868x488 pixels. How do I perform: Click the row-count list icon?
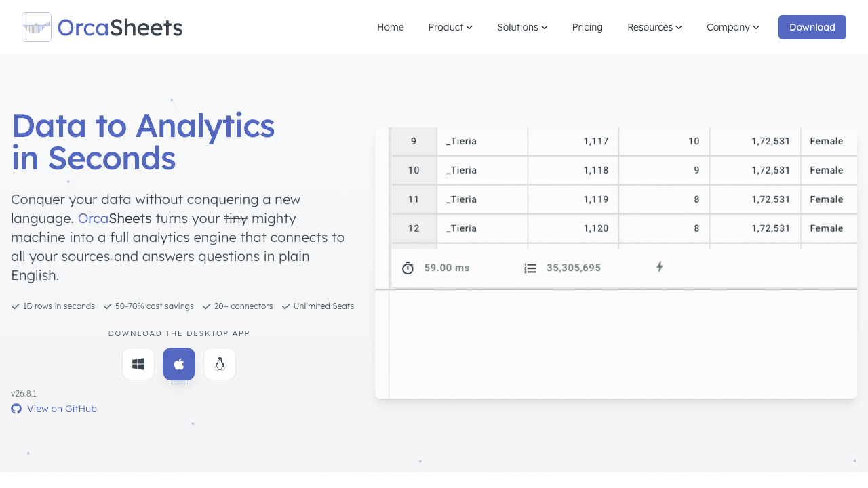coord(530,268)
